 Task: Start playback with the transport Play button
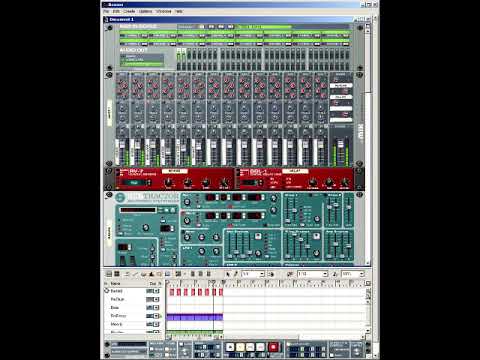tap(240, 347)
